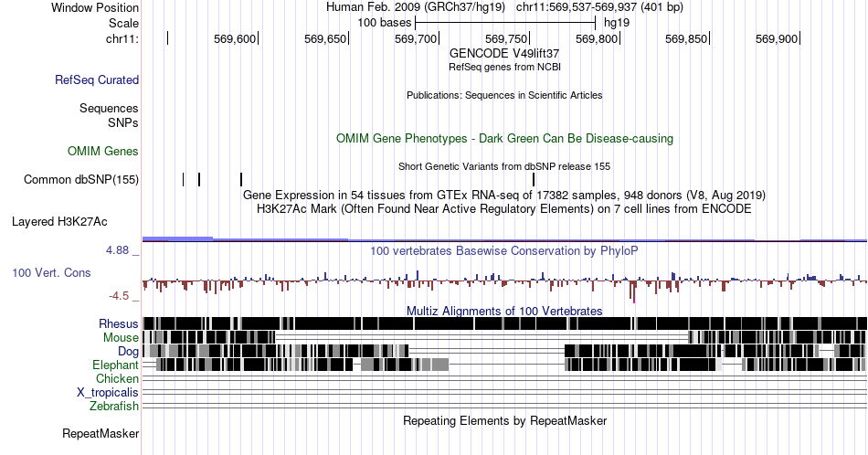Click Publications: Sequences in Scientific Articles title
868x455 pixels.
coord(504,95)
